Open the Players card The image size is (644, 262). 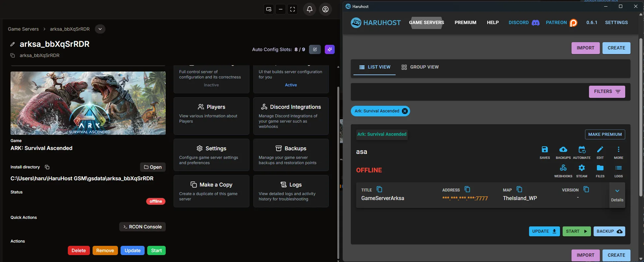point(211,116)
